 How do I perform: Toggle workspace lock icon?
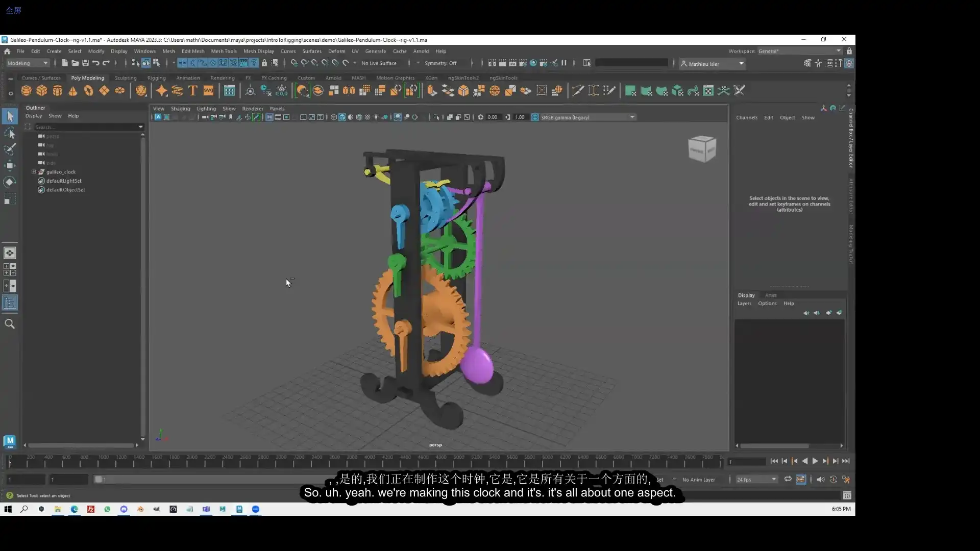tap(849, 51)
